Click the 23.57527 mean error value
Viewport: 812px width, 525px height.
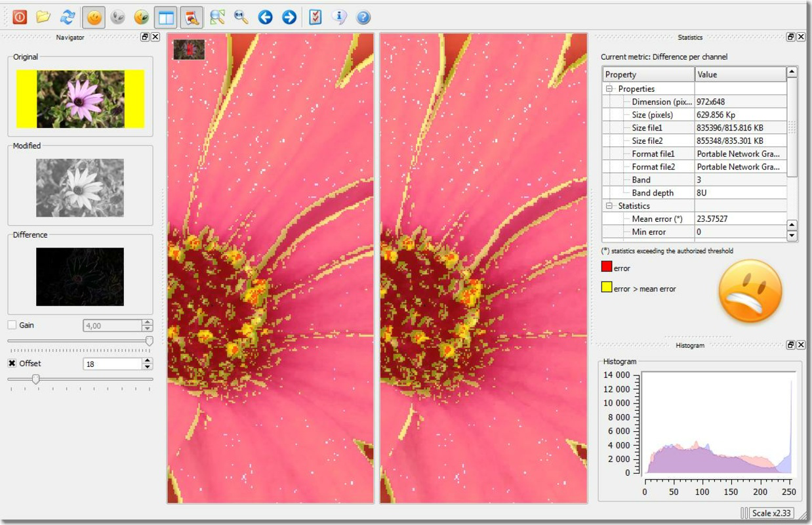(x=712, y=219)
